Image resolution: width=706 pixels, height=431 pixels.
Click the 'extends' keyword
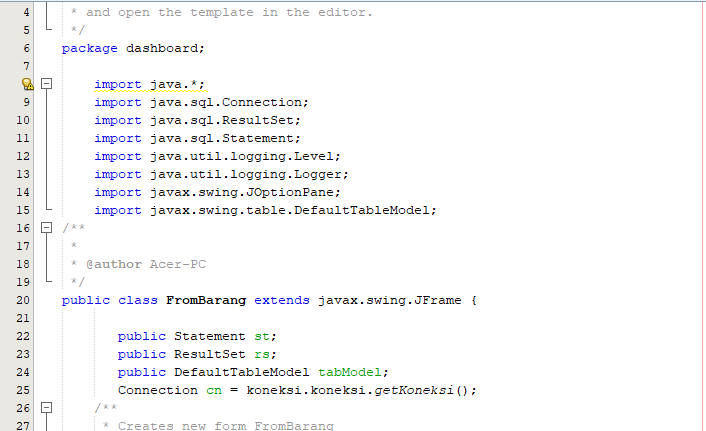tap(282, 300)
